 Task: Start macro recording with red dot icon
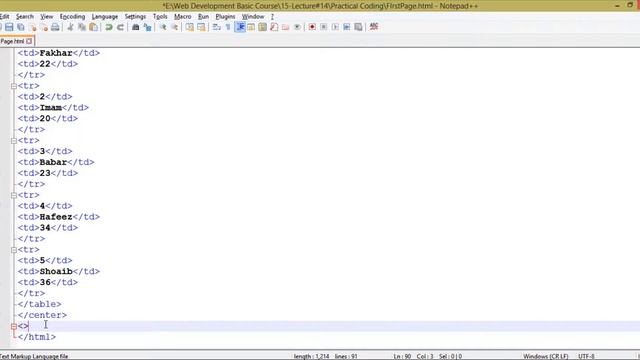click(312, 27)
